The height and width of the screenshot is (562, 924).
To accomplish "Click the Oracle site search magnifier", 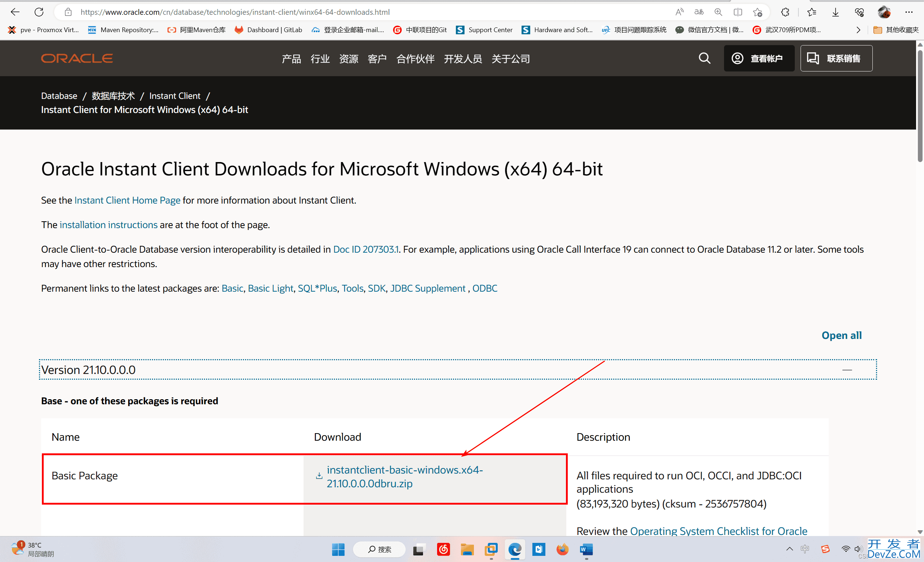I will [x=705, y=58].
